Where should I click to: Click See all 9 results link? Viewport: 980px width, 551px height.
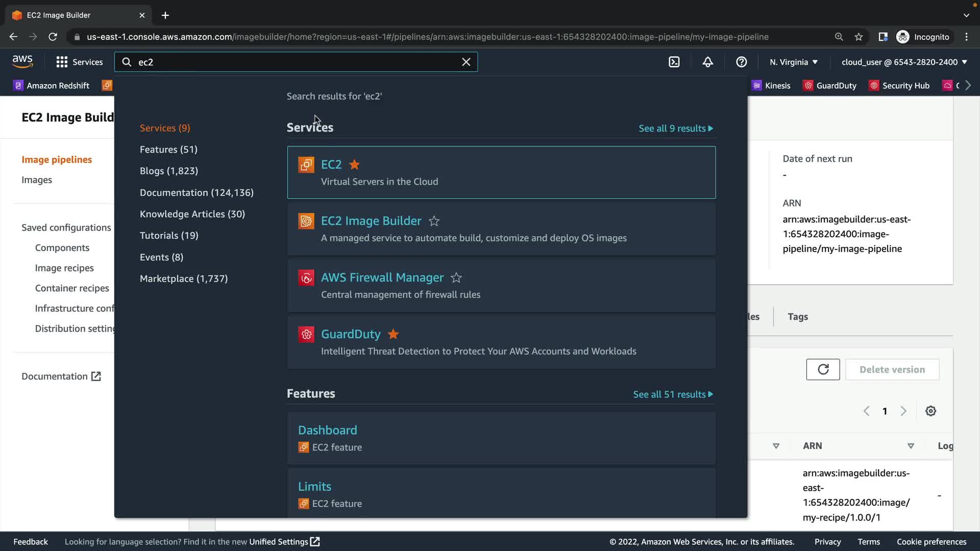675,129
